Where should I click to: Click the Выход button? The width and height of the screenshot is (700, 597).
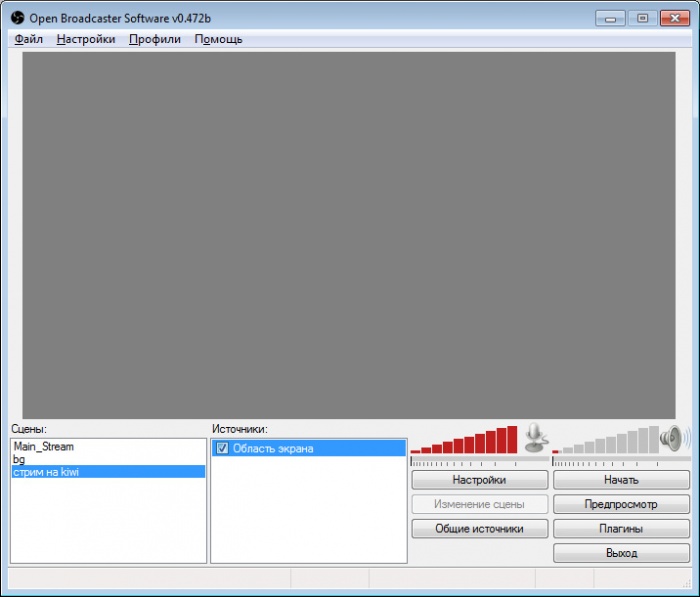tap(621, 553)
